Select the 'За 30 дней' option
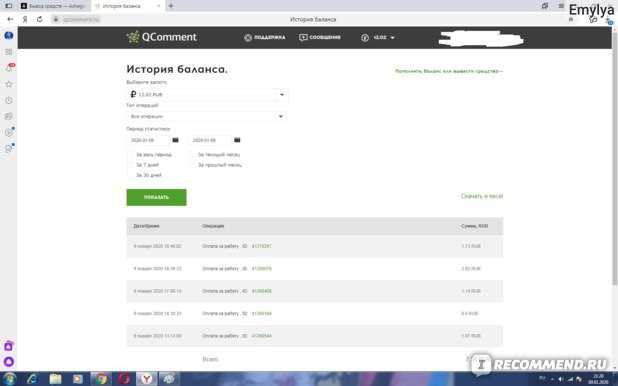 [x=148, y=175]
